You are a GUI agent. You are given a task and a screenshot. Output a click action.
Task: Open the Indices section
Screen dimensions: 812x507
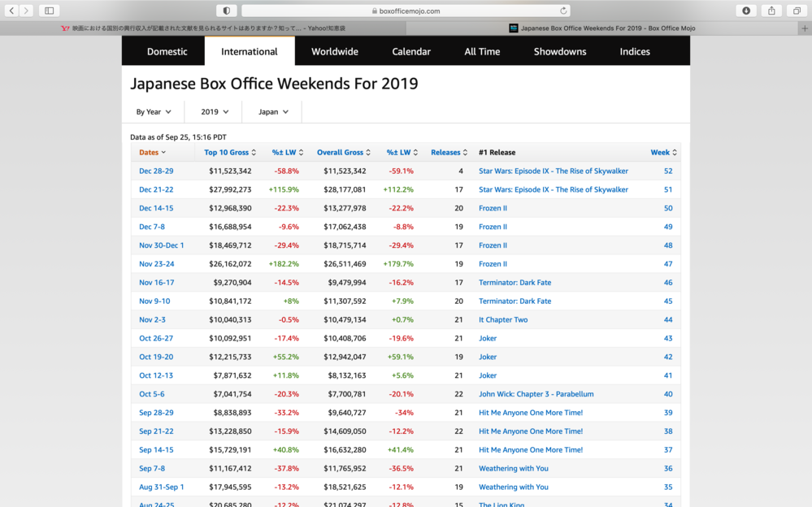pyautogui.click(x=635, y=51)
